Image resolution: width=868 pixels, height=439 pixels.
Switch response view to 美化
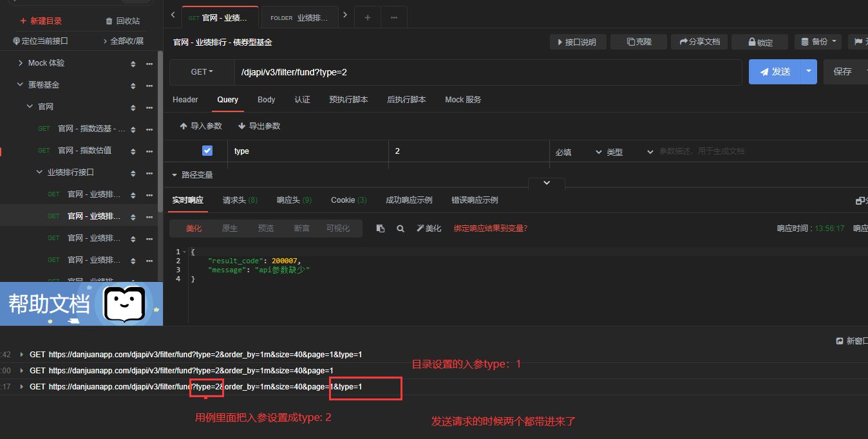[194, 229]
